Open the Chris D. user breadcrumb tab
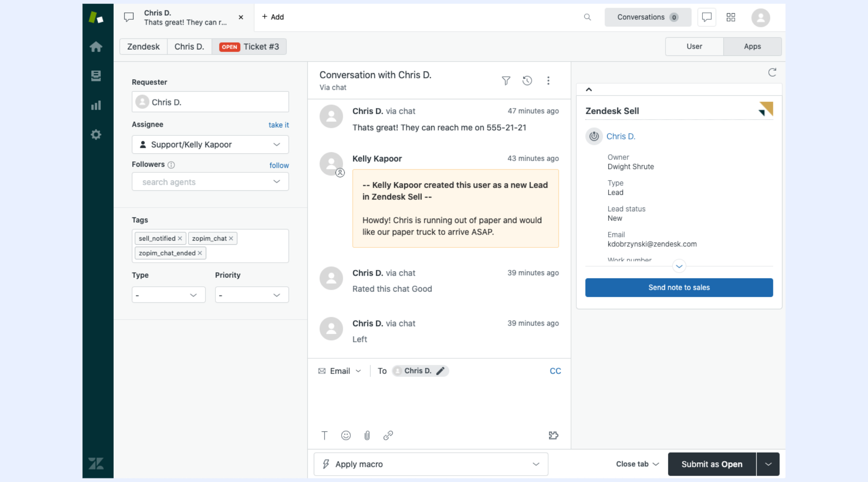Viewport: 868px width, 482px height. click(x=189, y=47)
